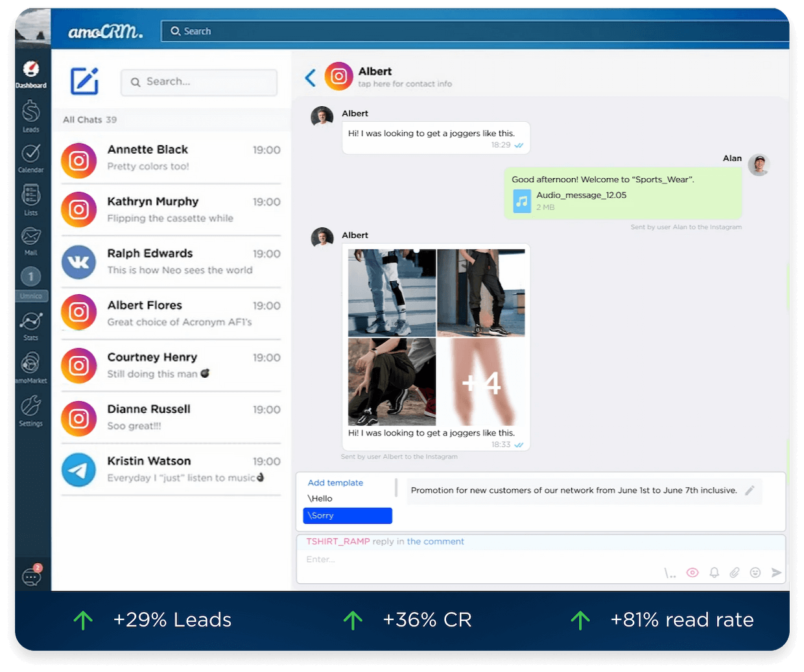
Task: Toggle the notification bell in message box
Action: click(x=714, y=573)
